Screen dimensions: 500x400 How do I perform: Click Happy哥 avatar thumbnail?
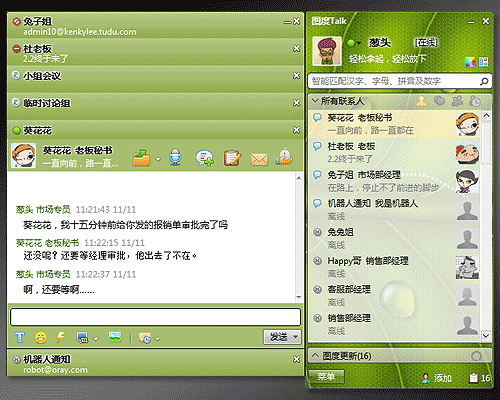[x=467, y=267]
